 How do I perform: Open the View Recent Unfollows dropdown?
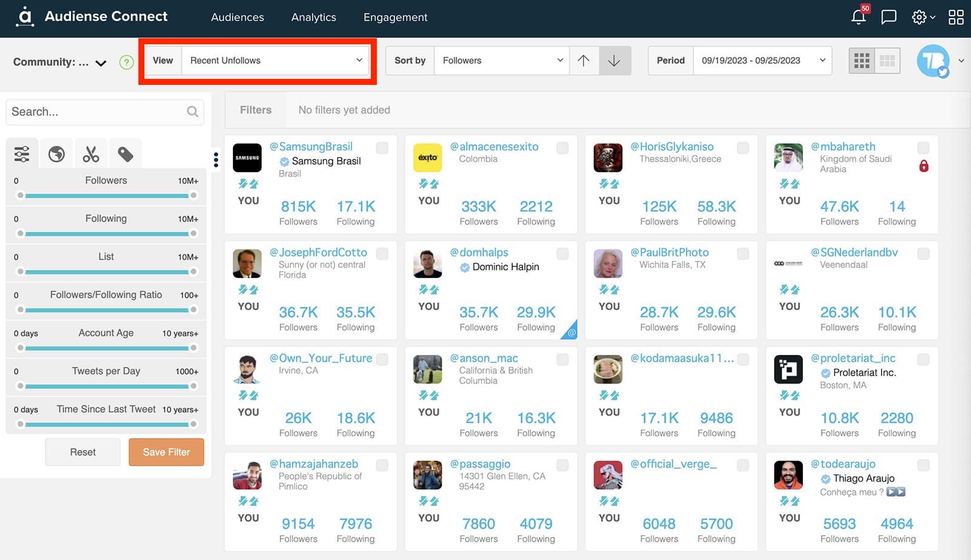pyautogui.click(x=276, y=61)
